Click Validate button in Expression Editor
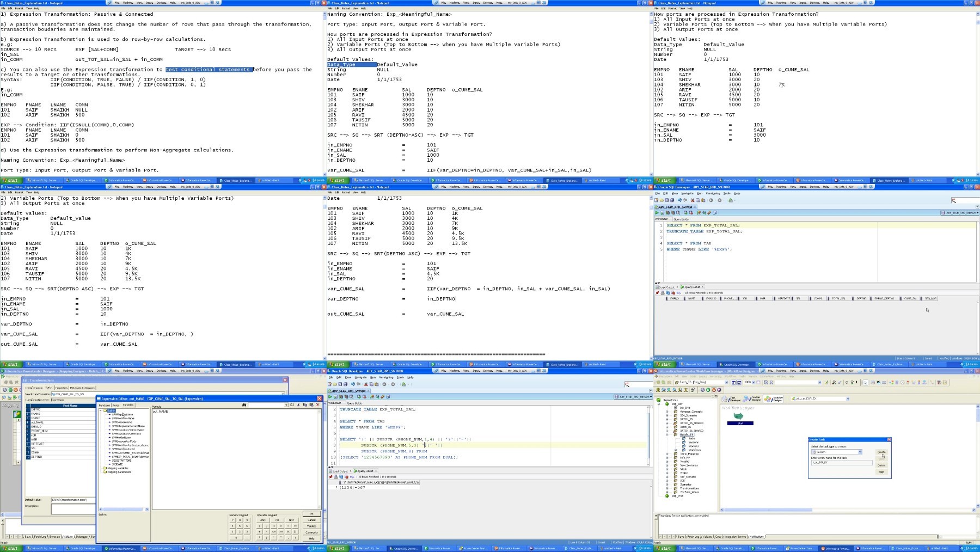Viewport: 980px width, 552px height. tap(311, 526)
